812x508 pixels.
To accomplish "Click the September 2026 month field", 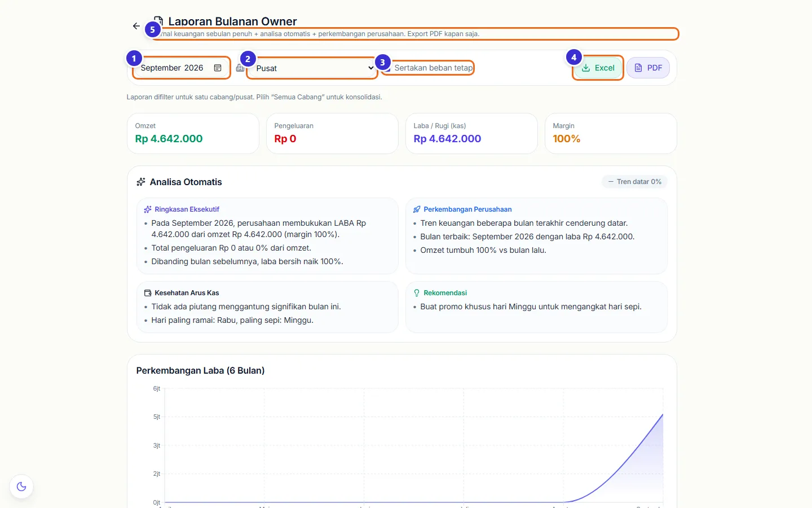I will tap(181, 68).
